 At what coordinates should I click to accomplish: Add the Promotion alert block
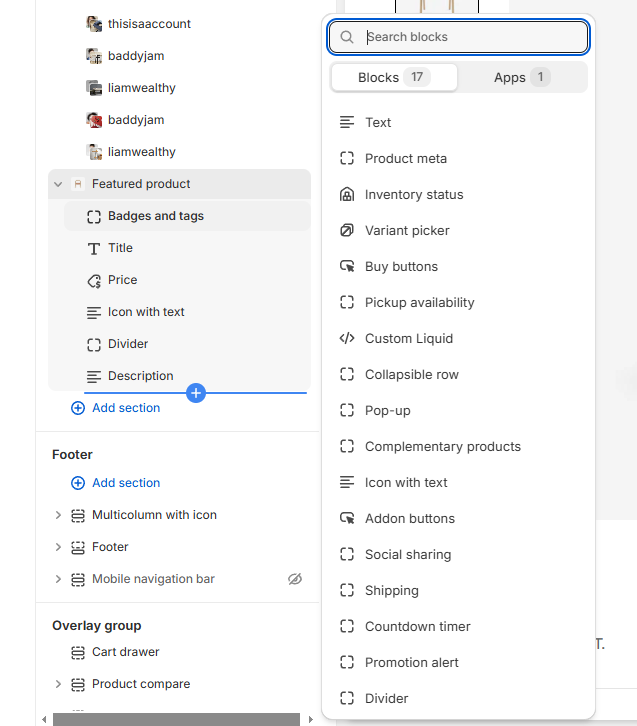pos(458,663)
